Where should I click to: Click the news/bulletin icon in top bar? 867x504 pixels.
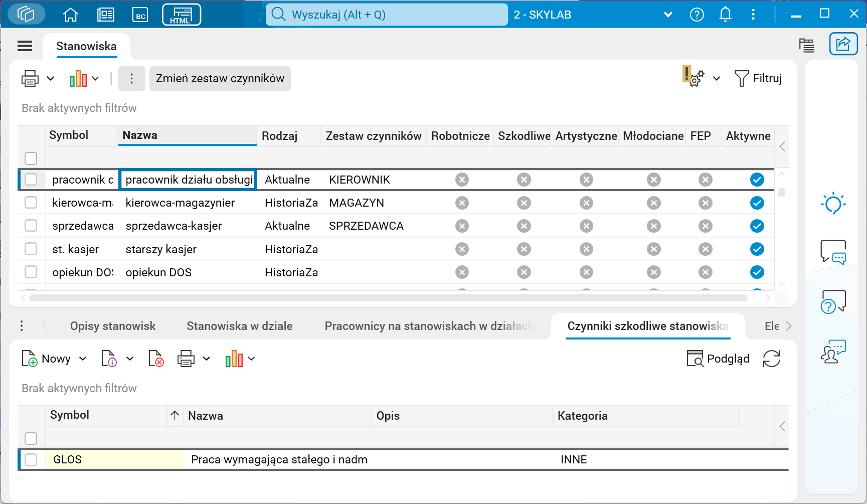coord(105,14)
